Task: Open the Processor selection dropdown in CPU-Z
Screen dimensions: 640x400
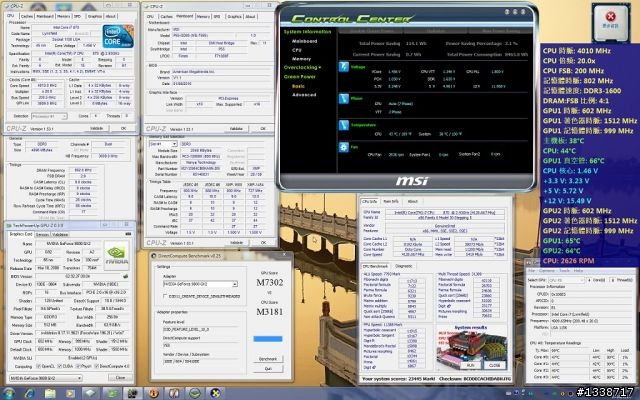Action: [x=49, y=116]
